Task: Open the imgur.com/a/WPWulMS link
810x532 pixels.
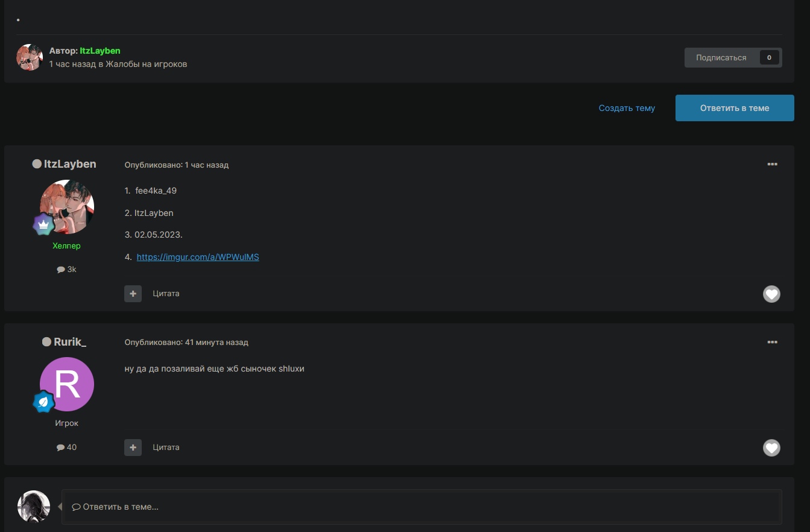Action: point(198,257)
